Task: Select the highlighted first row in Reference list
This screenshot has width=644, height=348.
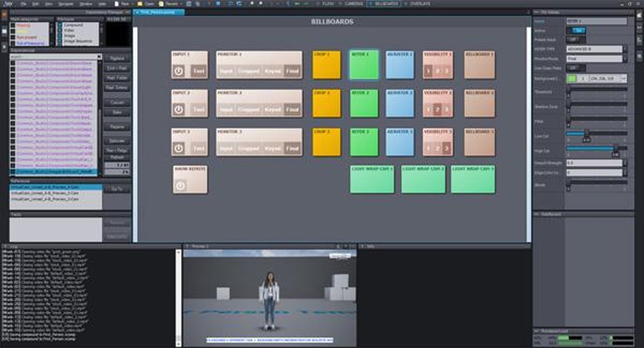Action: point(56,187)
